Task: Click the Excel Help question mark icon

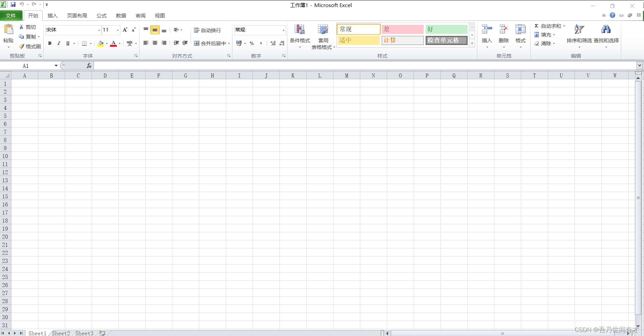Action: point(612,15)
